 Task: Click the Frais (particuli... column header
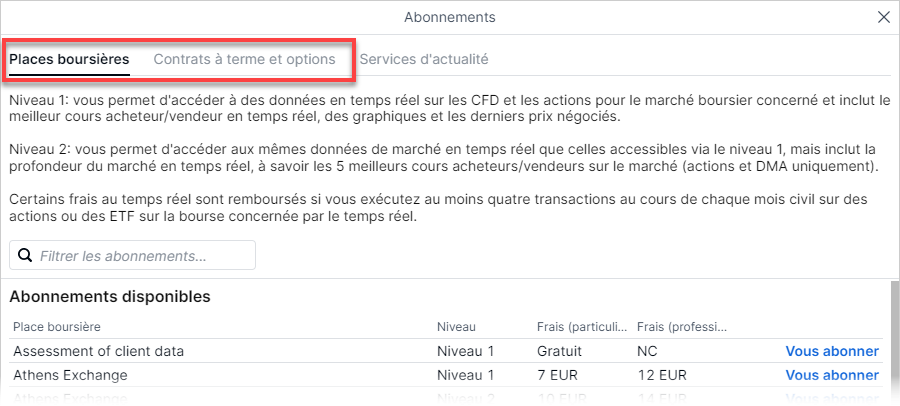coord(582,327)
